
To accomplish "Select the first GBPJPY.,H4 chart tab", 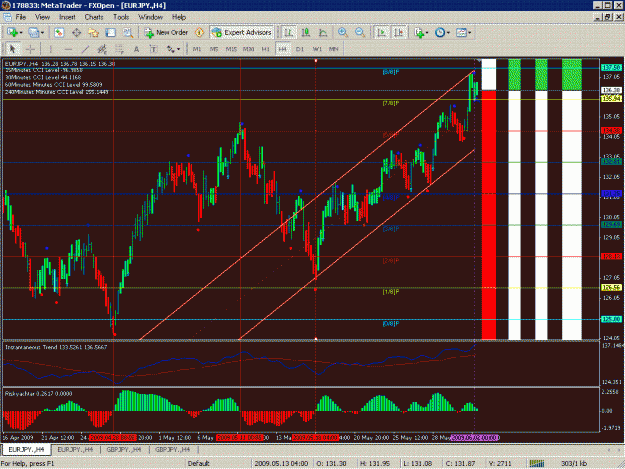I will pyautogui.click(x=124, y=449).
